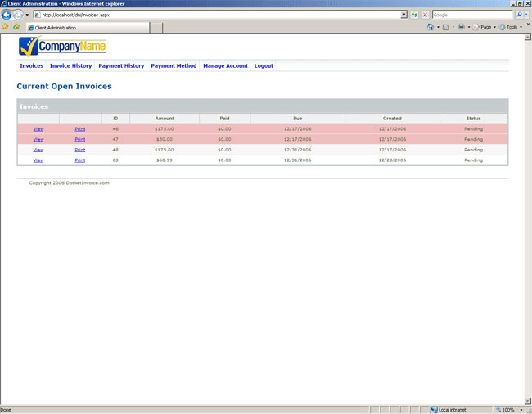Print invoice ID 63

(79, 160)
